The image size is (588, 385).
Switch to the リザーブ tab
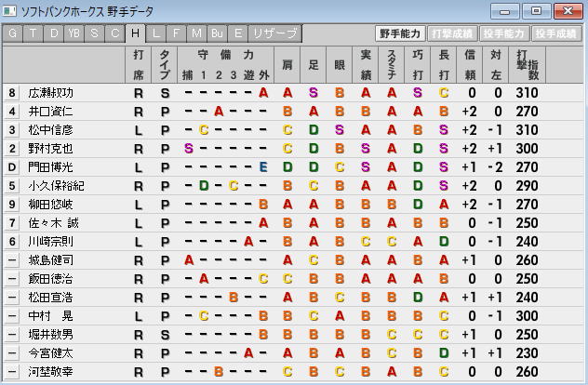pos(275,33)
